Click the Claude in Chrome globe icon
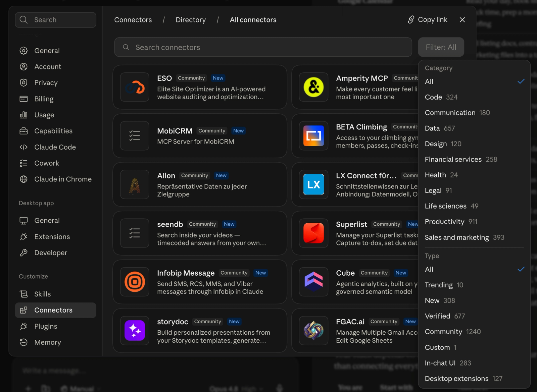This screenshot has height=392, width=537. point(23,179)
